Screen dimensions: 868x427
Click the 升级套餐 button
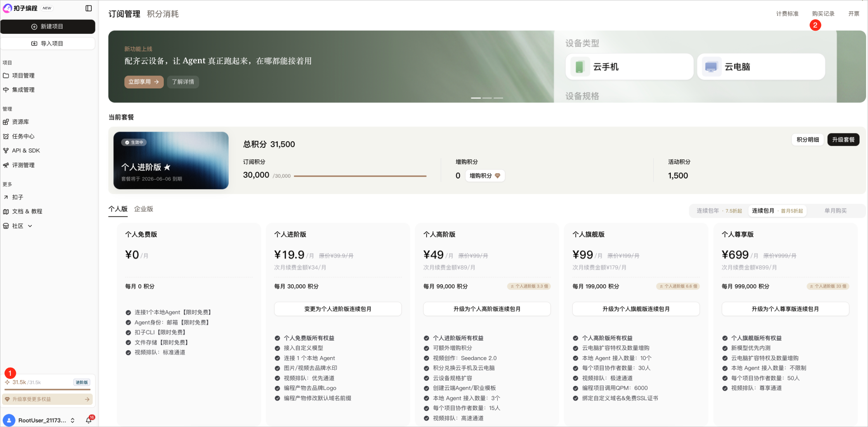(843, 140)
